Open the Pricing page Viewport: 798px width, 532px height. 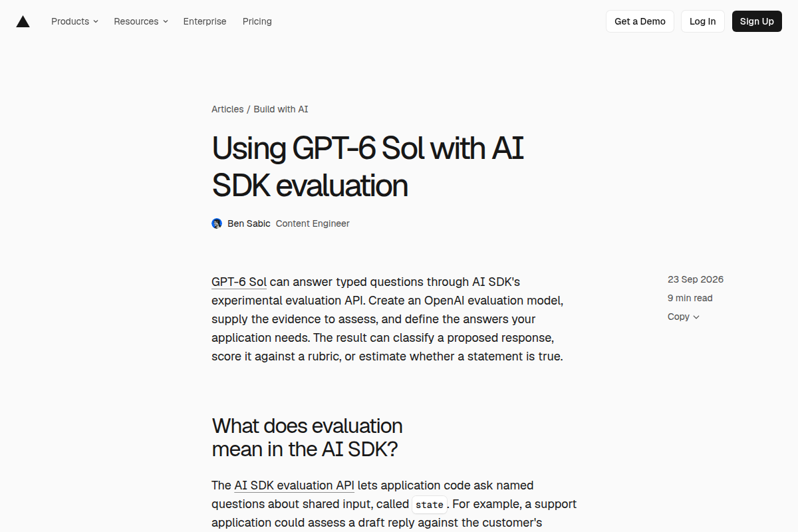[x=257, y=21]
